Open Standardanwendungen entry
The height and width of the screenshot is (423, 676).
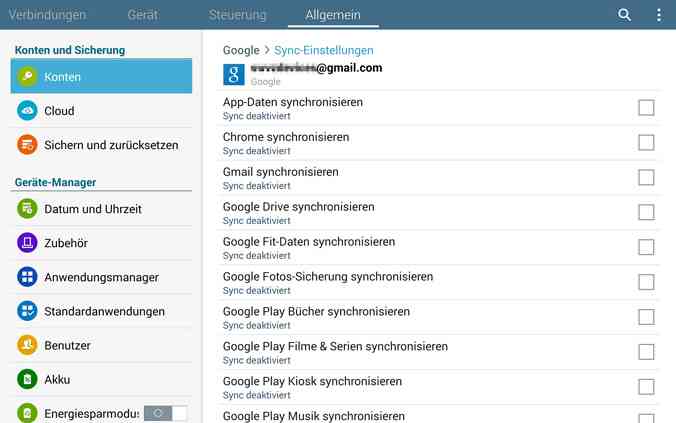tap(101, 311)
